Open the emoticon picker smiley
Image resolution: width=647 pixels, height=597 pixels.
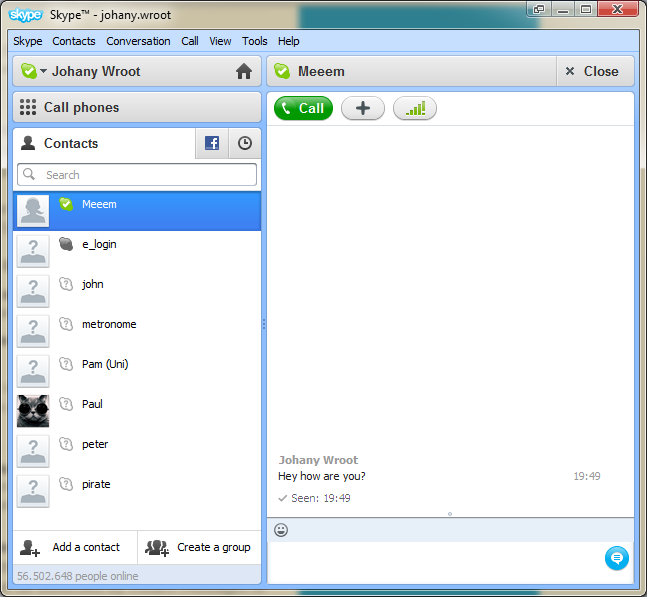tap(281, 530)
